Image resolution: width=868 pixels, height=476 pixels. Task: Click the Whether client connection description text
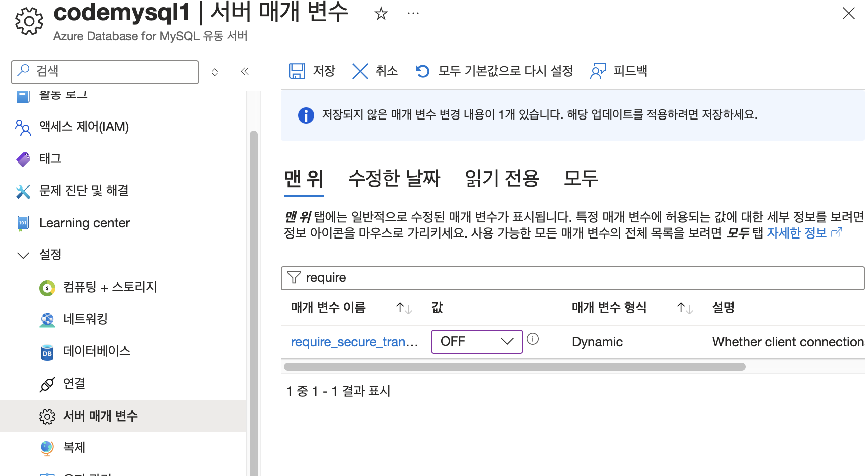788,342
